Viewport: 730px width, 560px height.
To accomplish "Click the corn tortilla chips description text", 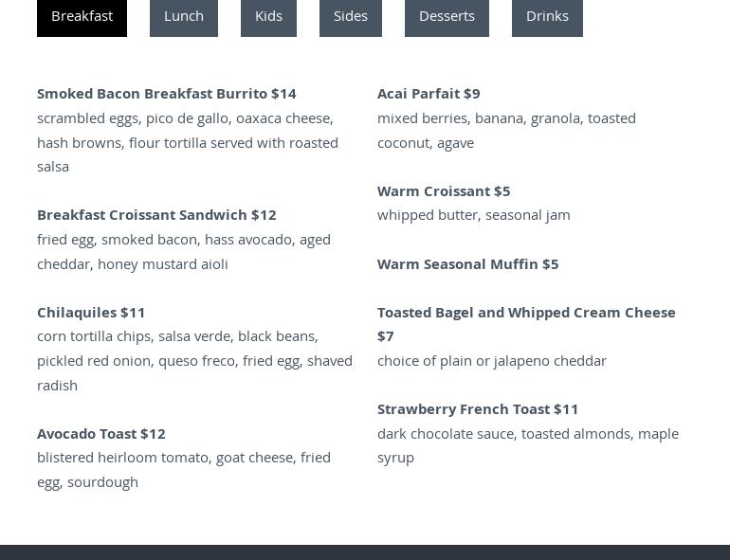I will (x=194, y=360).
